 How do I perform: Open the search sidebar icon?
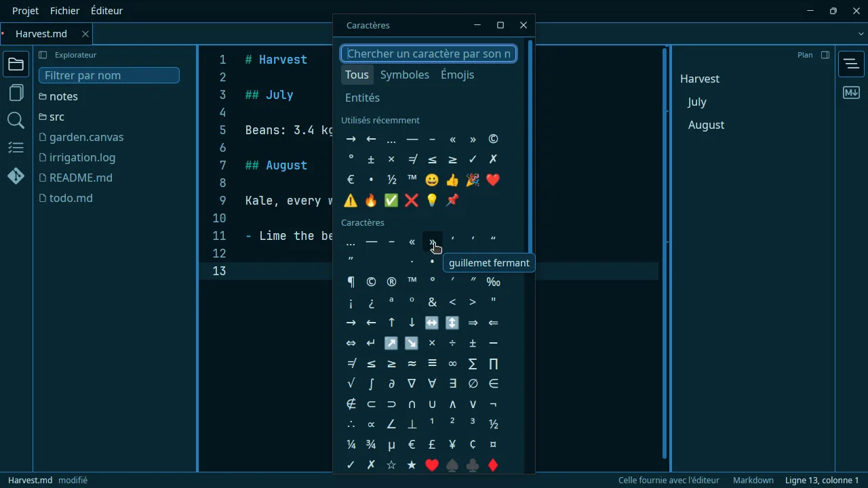point(16,121)
